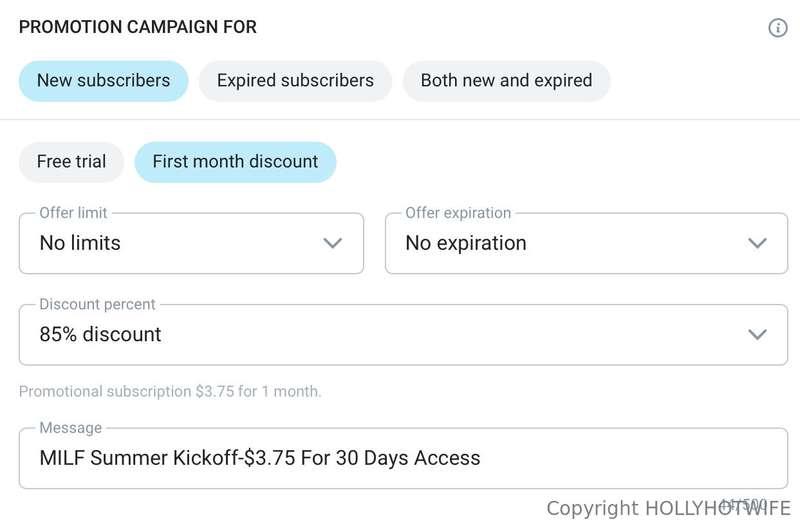Click the chevron arrow in Discount percent
The image size is (800, 528).
(x=757, y=335)
